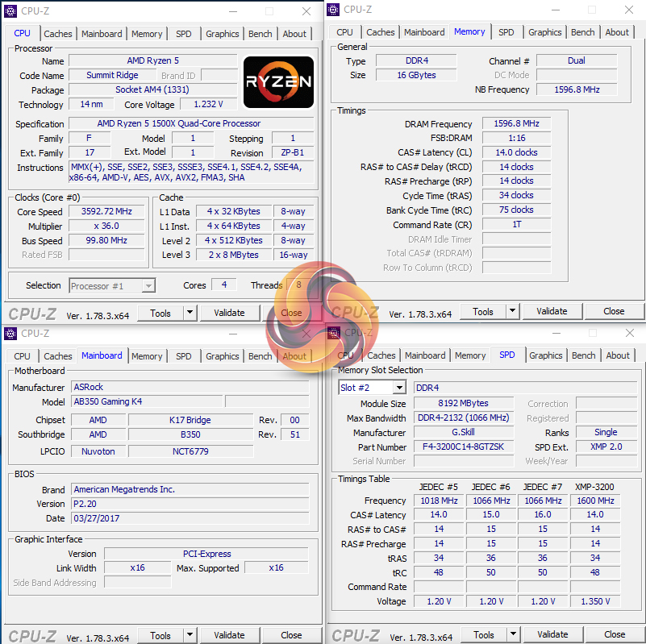Close the CPU window using the title bar X

[x=306, y=11]
